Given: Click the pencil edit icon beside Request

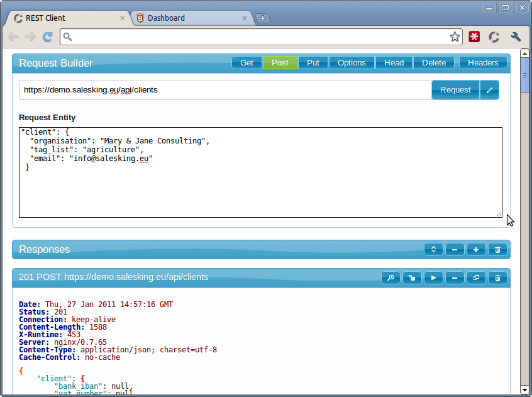Looking at the screenshot, I should (489, 90).
